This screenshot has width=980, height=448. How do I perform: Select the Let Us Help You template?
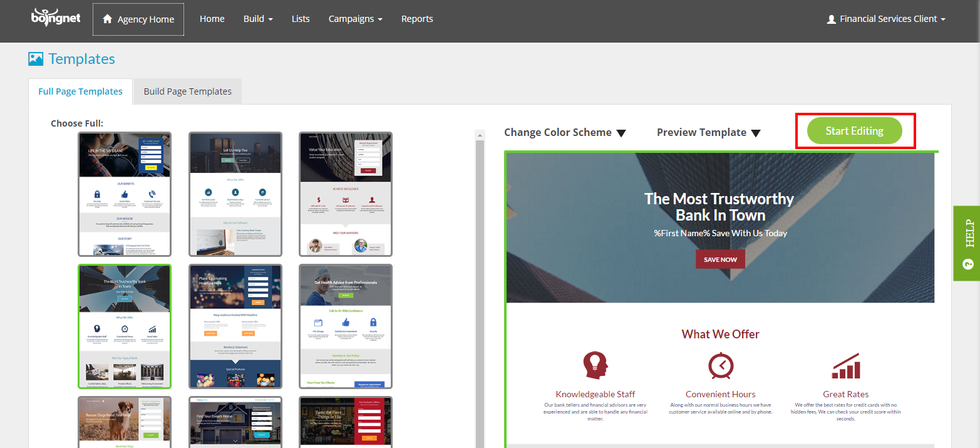[x=235, y=194]
